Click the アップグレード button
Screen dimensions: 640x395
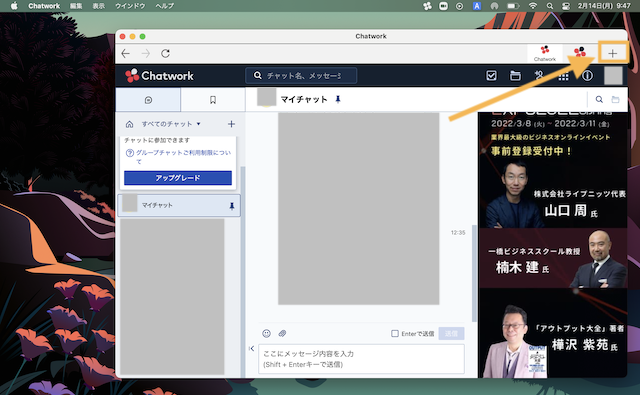click(x=178, y=178)
